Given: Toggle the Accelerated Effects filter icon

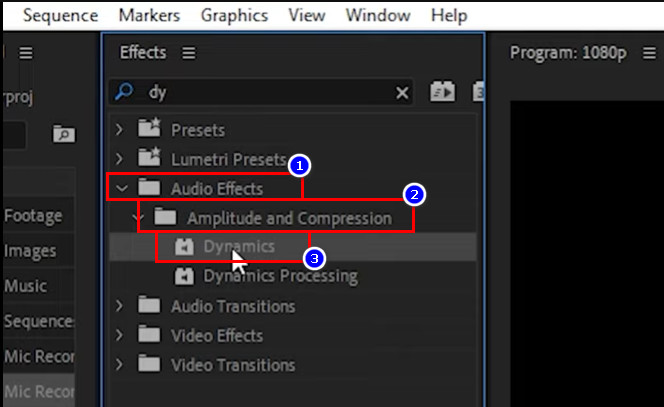Looking at the screenshot, I should coord(443,91).
